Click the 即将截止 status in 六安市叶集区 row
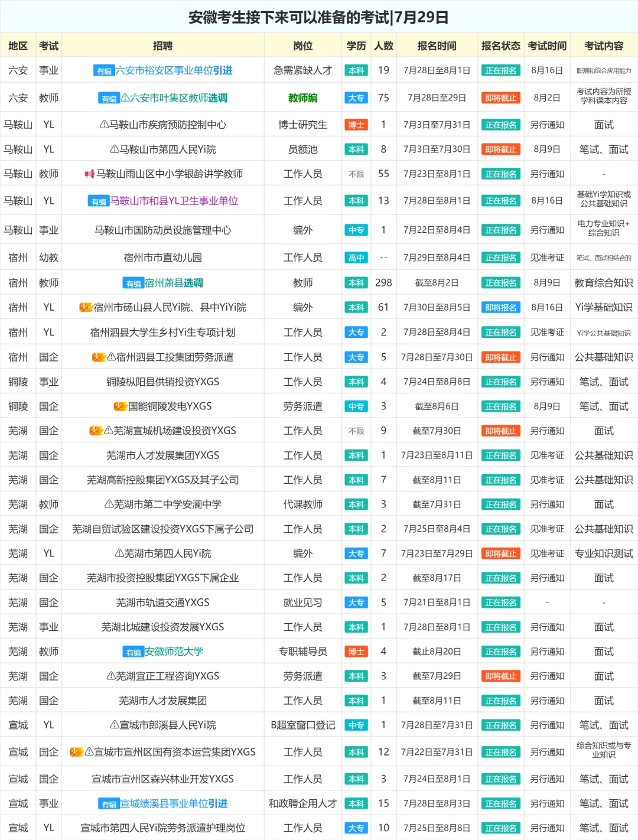This screenshot has width=638, height=840. click(x=501, y=98)
